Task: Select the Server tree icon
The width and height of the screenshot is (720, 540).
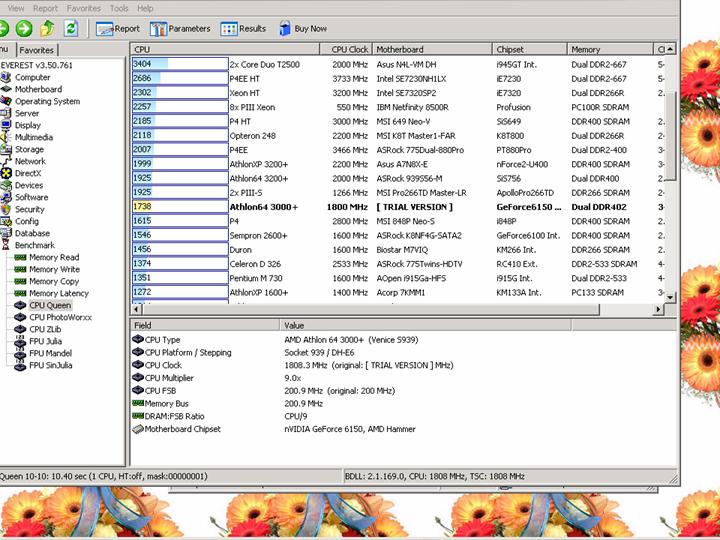Action: 6,113
